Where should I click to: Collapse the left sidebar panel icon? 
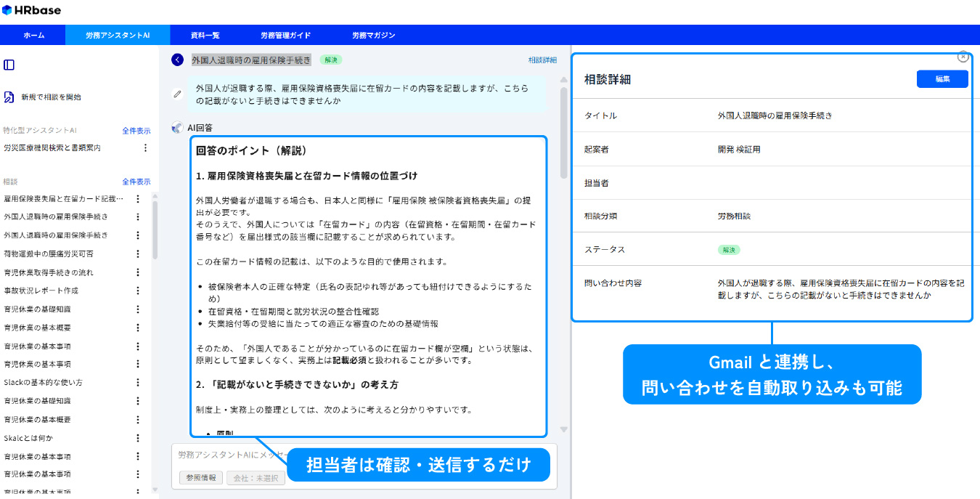[9, 65]
